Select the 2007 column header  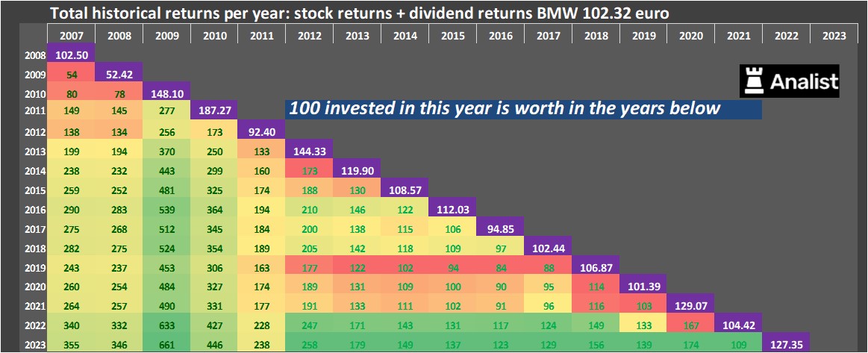click(71, 35)
